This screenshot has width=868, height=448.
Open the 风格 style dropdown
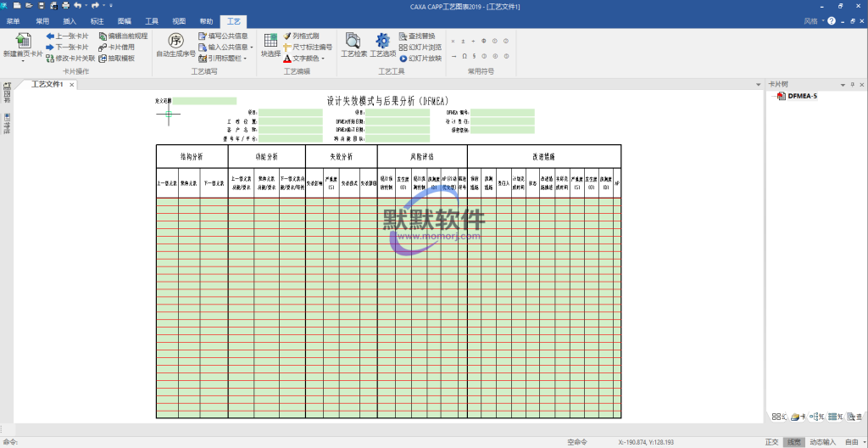click(x=813, y=20)
